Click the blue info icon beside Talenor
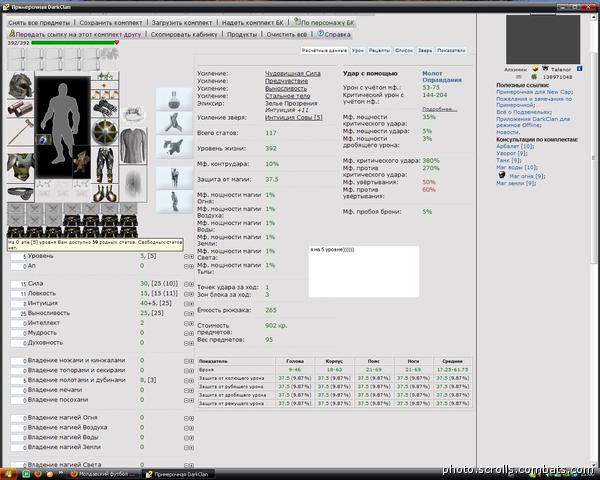This screenshot has width=600, height=480. (x=579, y=69)
